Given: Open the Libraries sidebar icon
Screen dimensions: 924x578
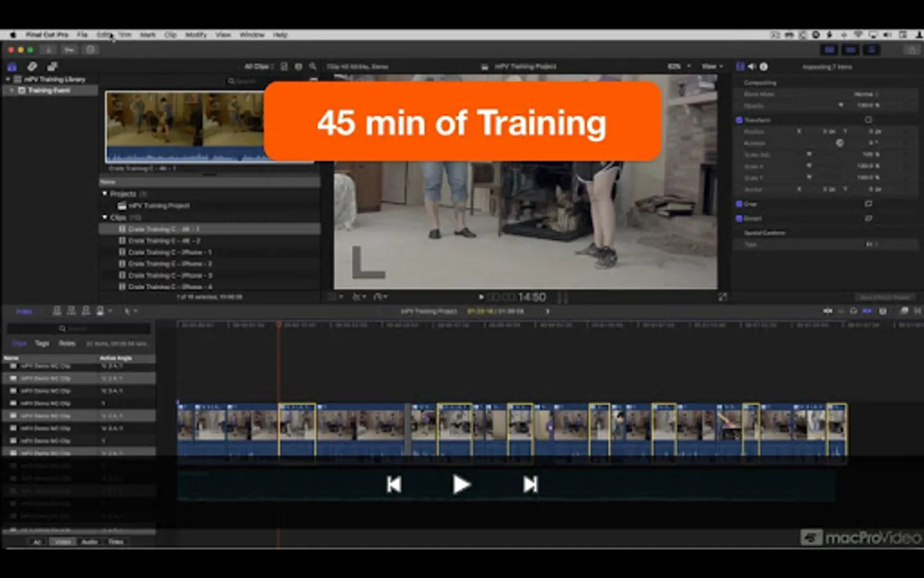Looking at the screenshot, I should (12, 66).
